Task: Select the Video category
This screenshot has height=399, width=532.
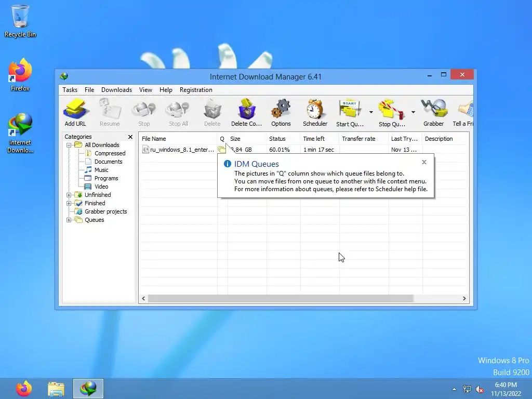Action: click(101, 187)
